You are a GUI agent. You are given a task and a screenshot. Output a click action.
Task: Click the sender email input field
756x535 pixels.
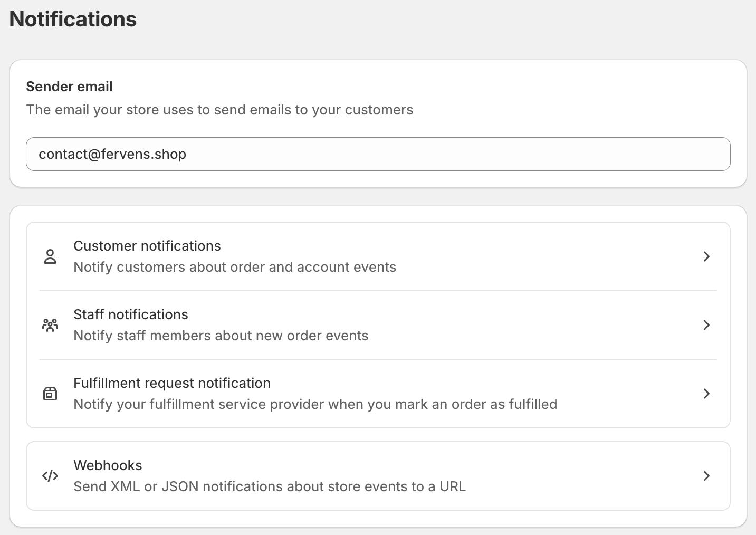[378, 154]
